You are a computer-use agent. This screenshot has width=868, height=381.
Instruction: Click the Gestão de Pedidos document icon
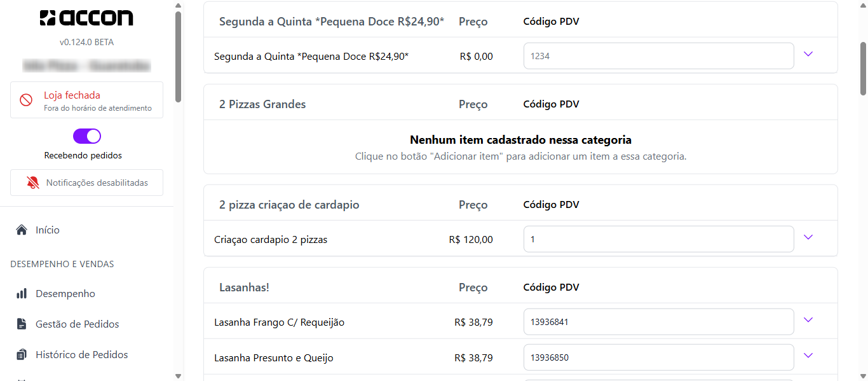pos(22,324)
